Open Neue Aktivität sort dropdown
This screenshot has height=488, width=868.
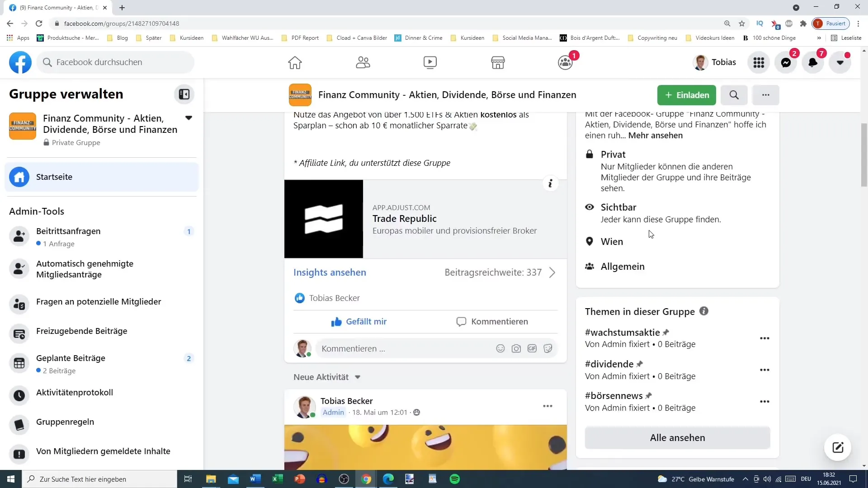pos(326,377)
